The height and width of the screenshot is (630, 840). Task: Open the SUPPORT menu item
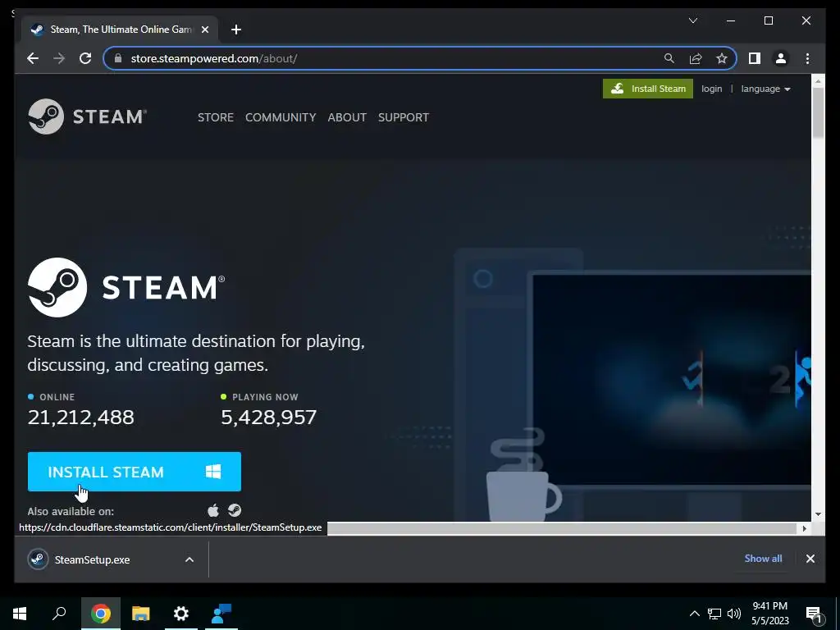(404, 117)
